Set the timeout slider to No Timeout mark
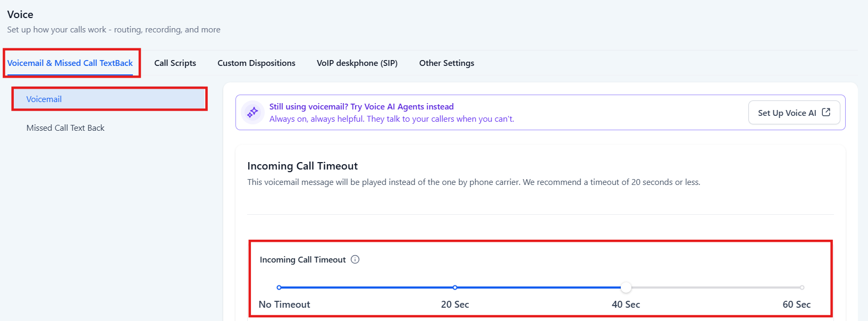 pos(279,288)
